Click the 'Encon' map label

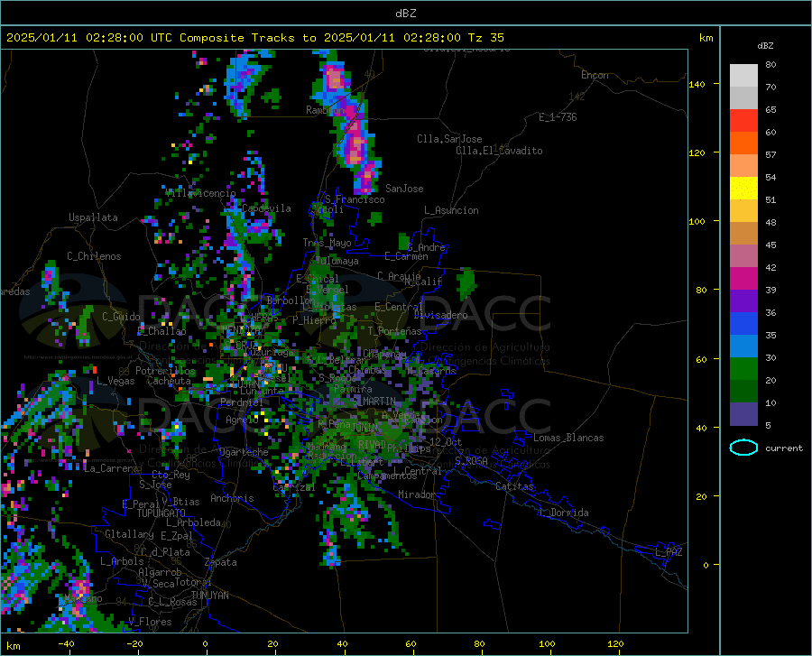pos(595,75)
